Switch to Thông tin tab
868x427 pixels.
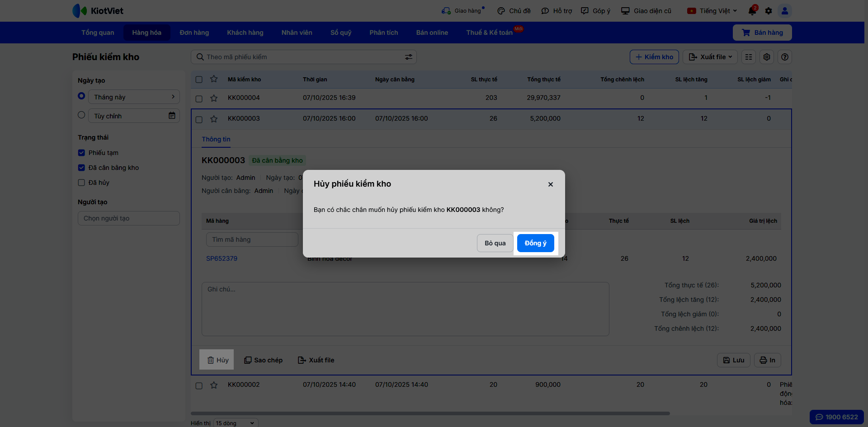coord(216,139)
